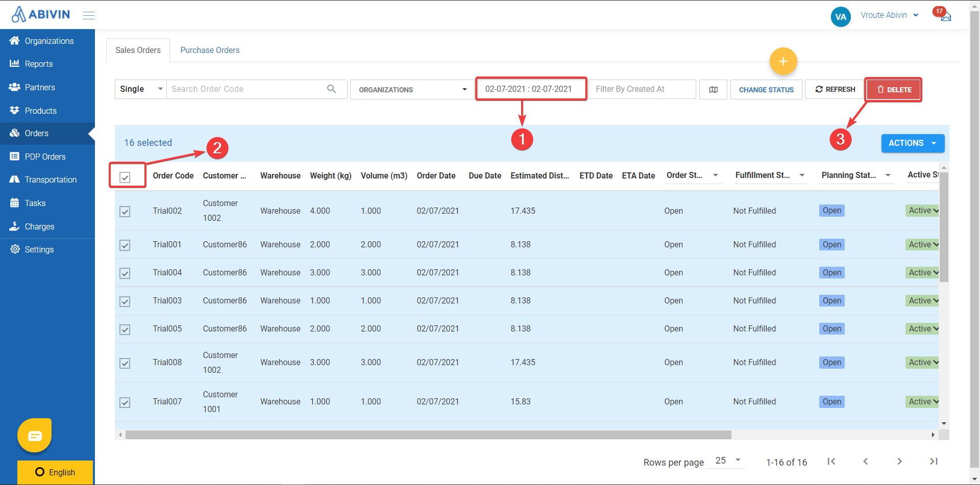This screenshot has width=980, height=485.
Task: Switch to the Purchase Orders tab
Action: pyautogui.click(x=210, y=50)
